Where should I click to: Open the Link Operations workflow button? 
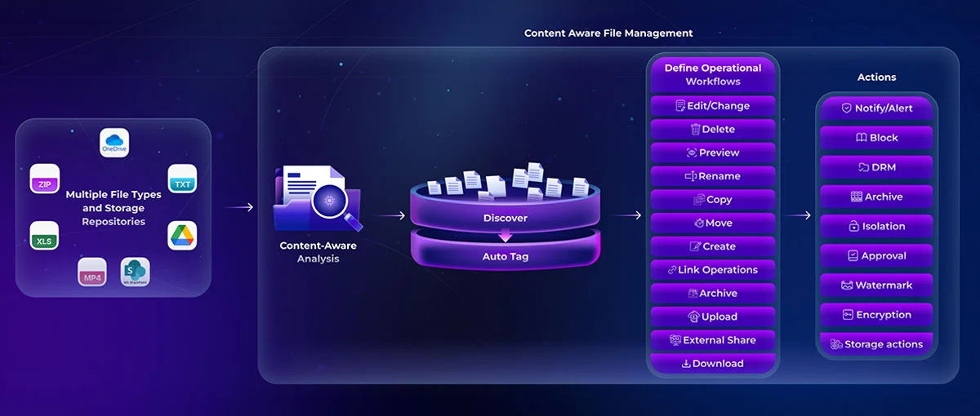click(713, 270)
